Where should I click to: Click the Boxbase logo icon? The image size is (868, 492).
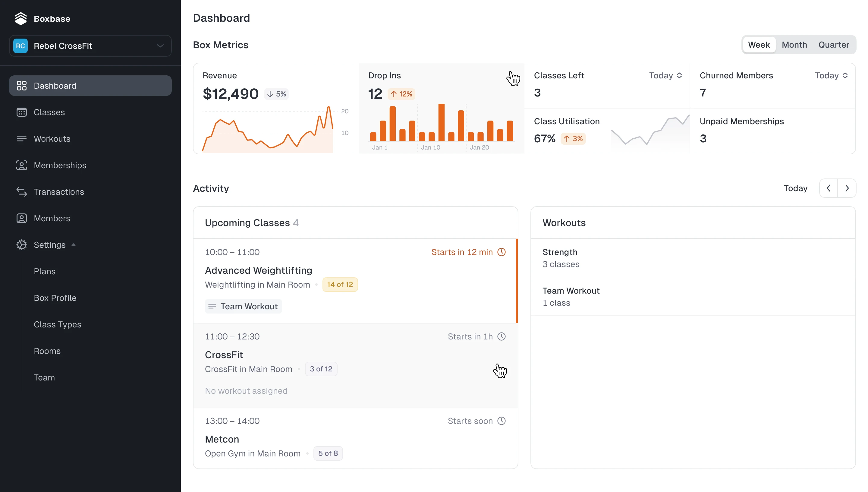tap(20, 19)
